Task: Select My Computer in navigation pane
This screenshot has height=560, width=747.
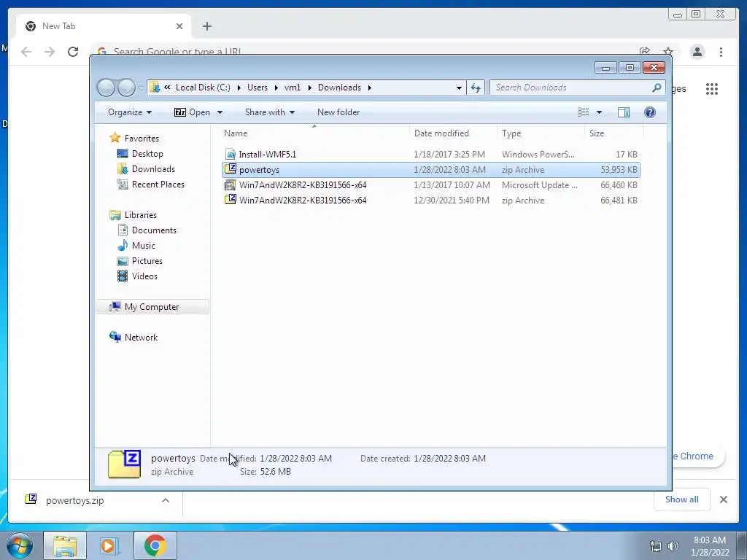Action: pos(152,307)
